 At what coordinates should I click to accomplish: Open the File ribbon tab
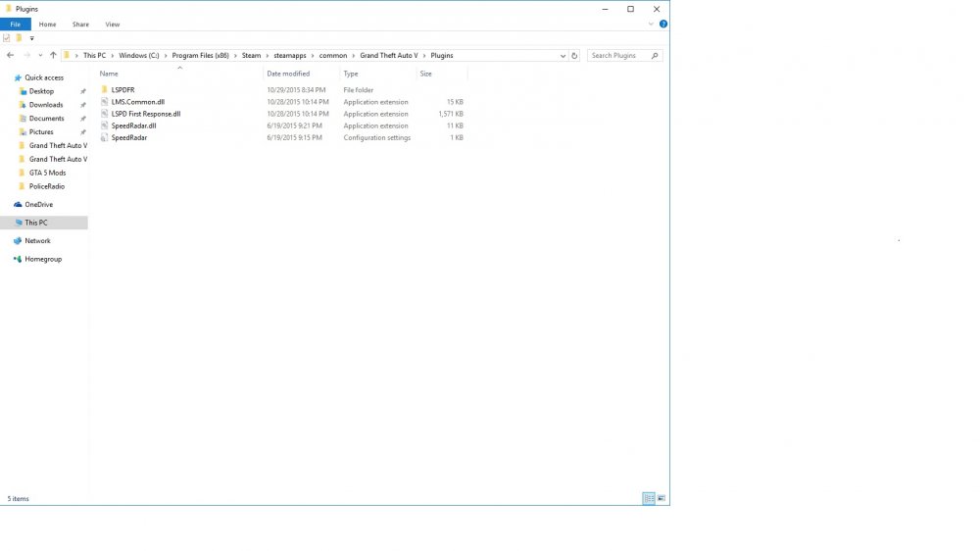point(15,25)
